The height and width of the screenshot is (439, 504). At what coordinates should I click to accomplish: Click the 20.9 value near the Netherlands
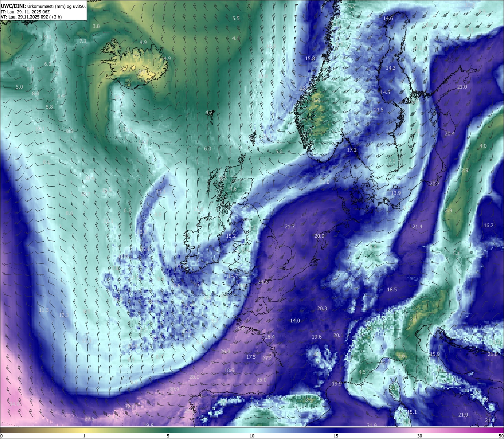(x=319, y=236)
